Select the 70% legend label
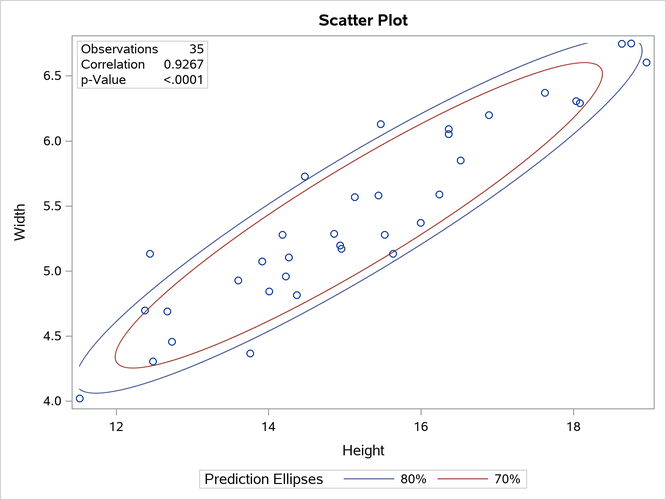Screen dimensions: 666x500 click(x=505, y=480)
